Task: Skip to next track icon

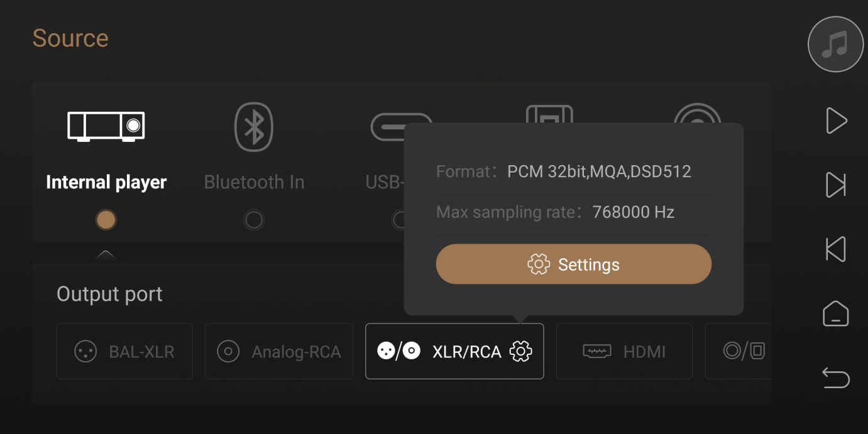Action: tap(835, 185)
